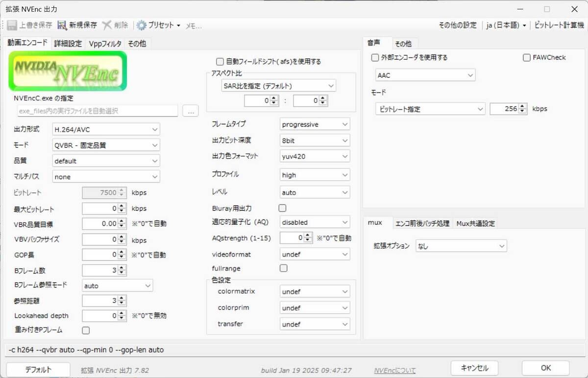
Task: Open the videoformat undef dropdown
Action: [315, 255]
